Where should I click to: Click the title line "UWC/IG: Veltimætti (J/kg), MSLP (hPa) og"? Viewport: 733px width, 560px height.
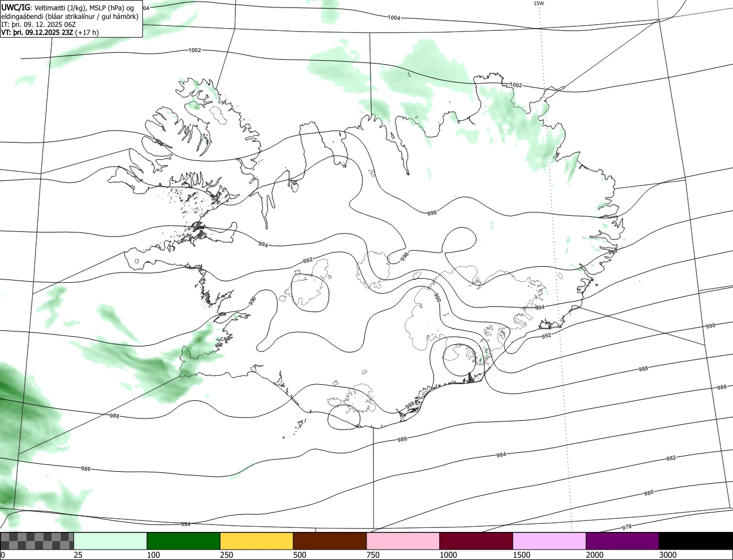68,7
